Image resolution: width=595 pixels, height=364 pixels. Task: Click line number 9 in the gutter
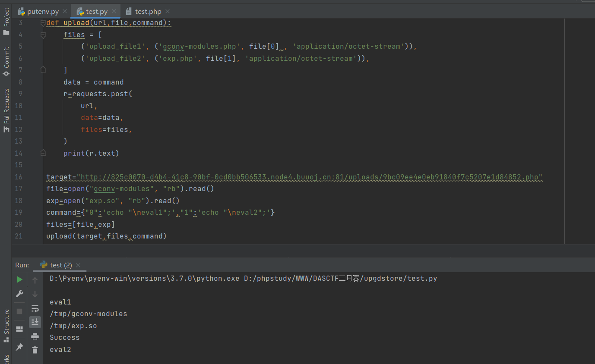[20, 94]
